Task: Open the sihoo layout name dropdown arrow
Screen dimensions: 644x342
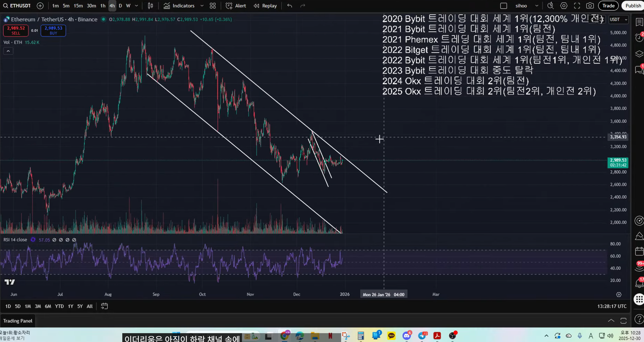Action: point(537,6)
